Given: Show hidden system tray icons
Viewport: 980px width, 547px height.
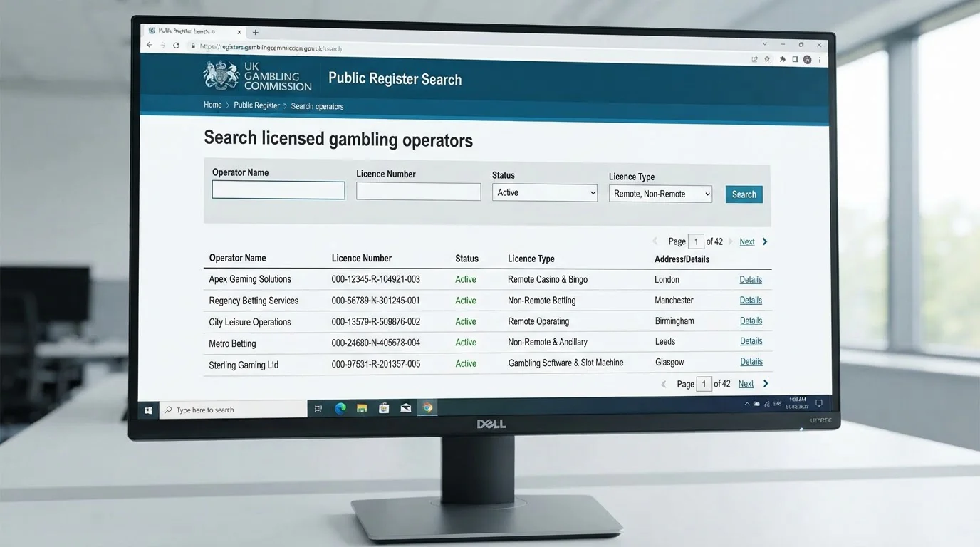Looking at the screenshot, I should click(747, 404).
